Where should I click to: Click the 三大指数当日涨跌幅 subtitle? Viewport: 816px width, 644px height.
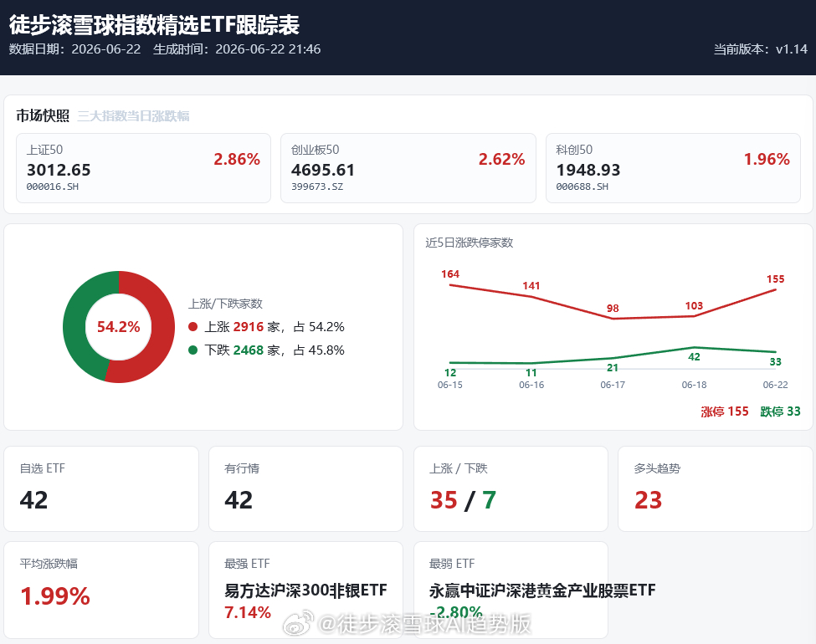pyautogui.click(x=133, y=115)
